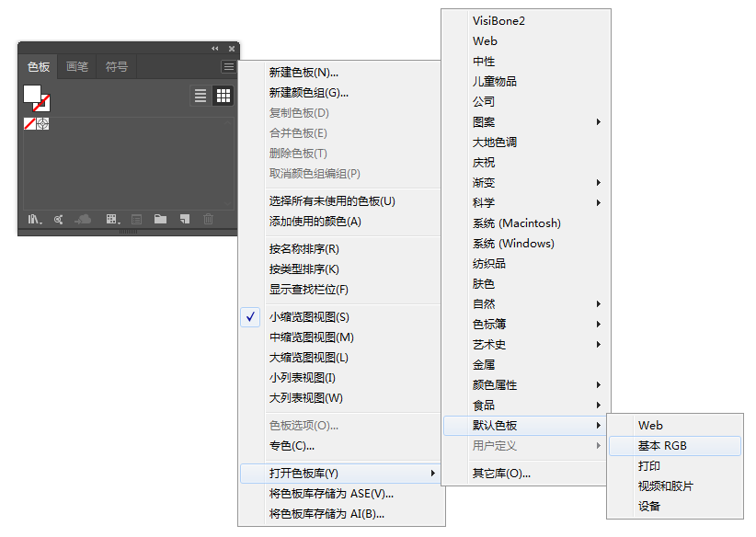This screenshot has width=756, height=537.
Task: Switch to the 画笔 tab
Action: [77, 66]
